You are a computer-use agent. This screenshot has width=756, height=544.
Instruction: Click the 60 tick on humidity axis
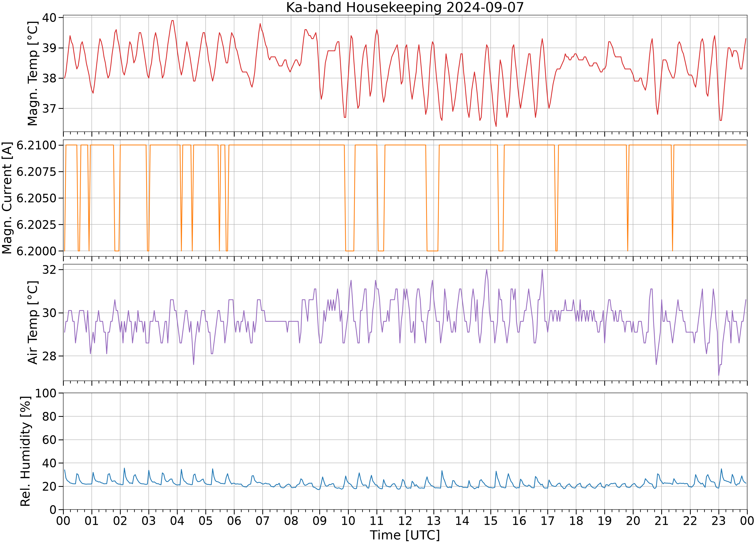[49, 440]
